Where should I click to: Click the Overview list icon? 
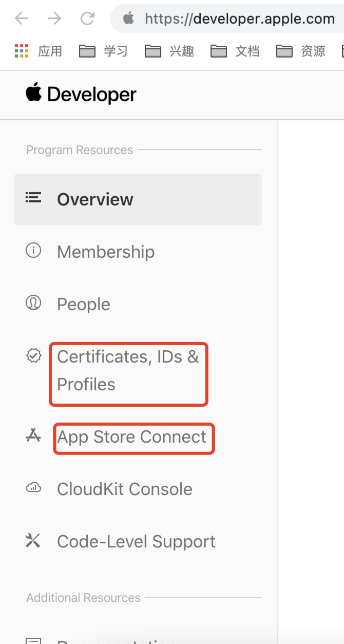pos(33,198)
